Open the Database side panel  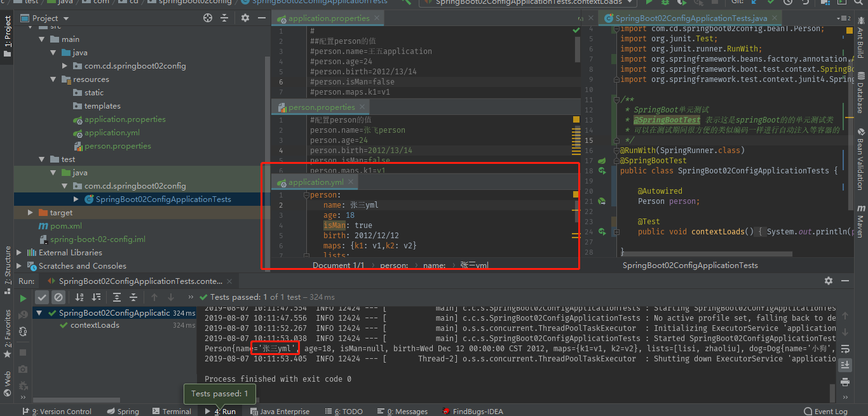pyautogui.click(x=860, y=94)
